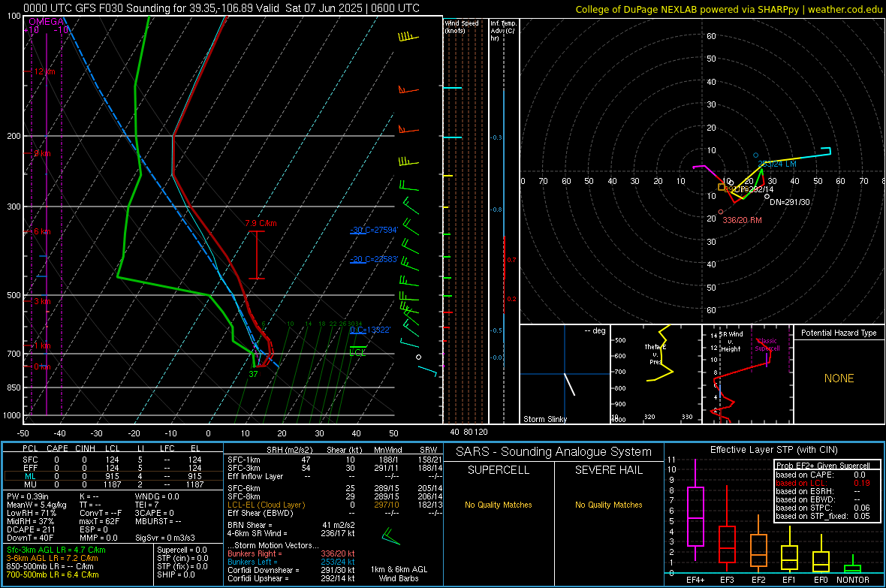Click the Storm Slinky label
Image resolution: width=886 pixels, height=588 pixels.
click(544, 419)
